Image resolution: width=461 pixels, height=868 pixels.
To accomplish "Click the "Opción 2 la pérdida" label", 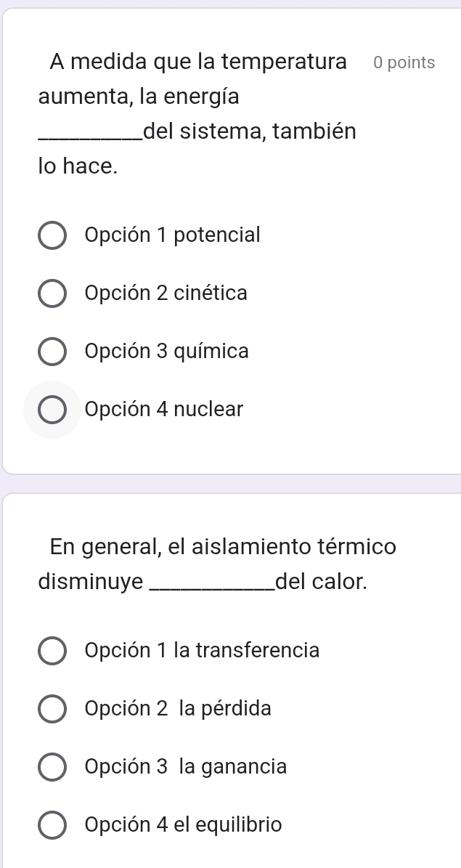I will pyautogui.click(x=178, y=708).
